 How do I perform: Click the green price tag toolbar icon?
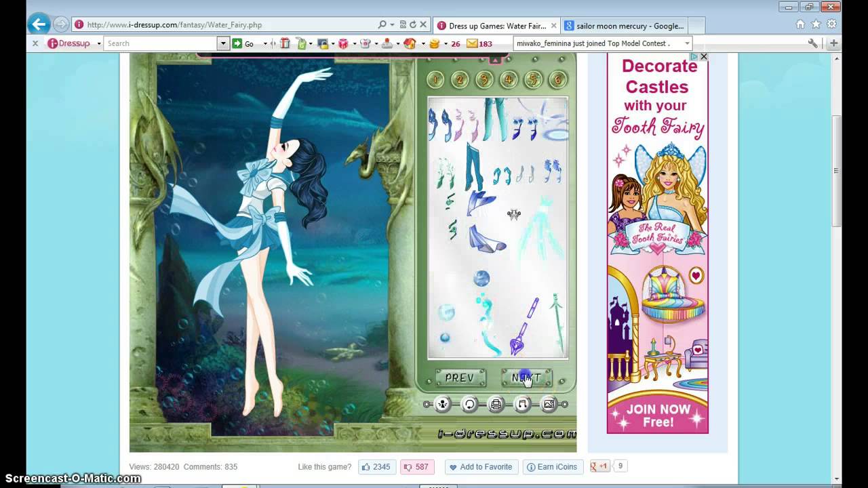302,43
